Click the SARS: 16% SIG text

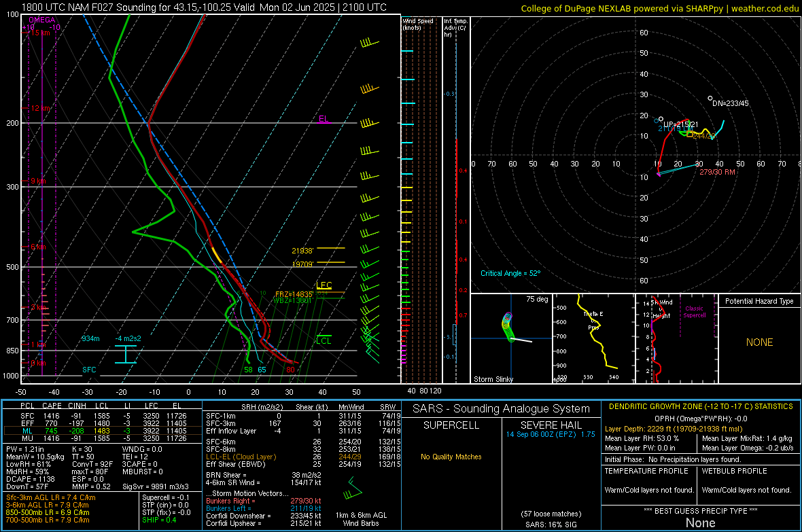551,525
